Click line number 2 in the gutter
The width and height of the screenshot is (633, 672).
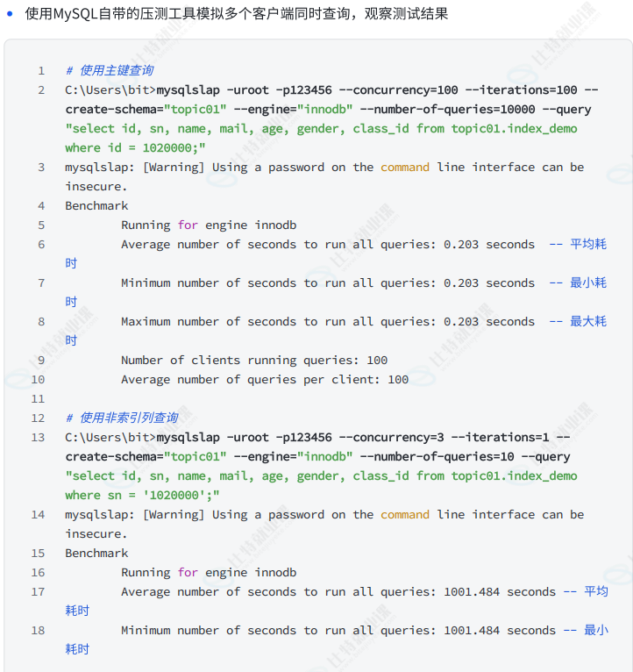[x=41, y=90]
